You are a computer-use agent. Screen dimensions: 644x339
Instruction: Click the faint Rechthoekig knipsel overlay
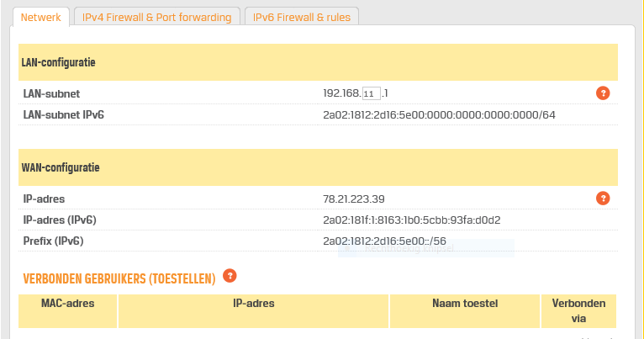(426, 249)
